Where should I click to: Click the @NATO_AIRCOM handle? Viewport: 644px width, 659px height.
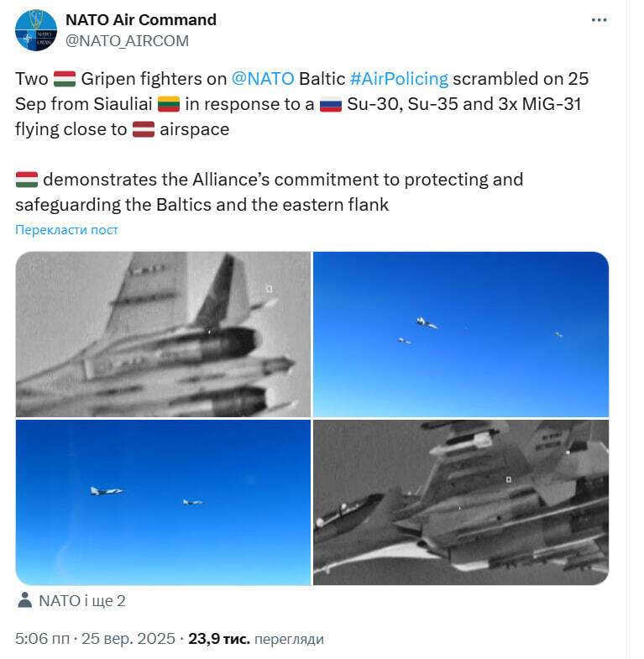click(x=127, y=40)
